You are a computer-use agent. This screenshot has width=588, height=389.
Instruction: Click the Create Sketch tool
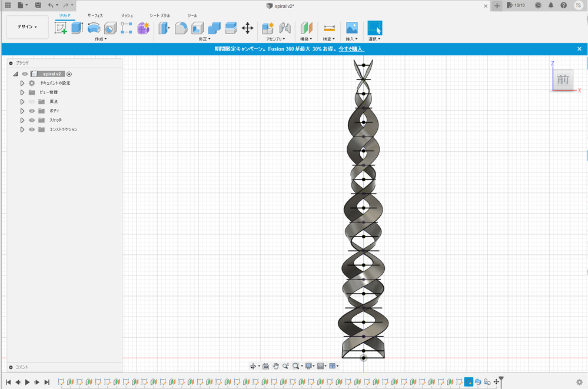point(61,28)
